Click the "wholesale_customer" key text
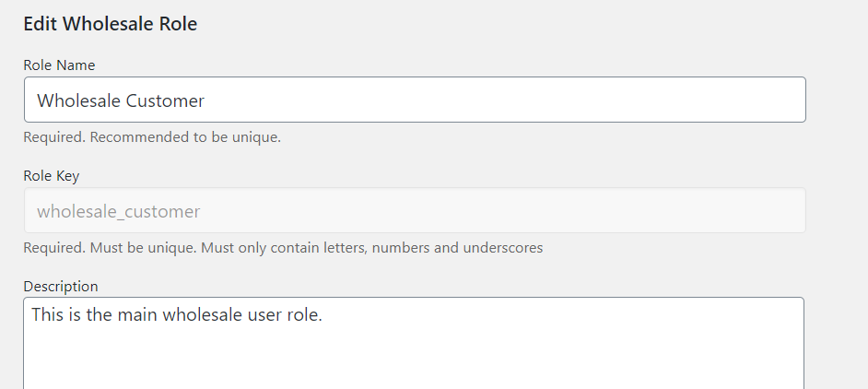 (x=118, y=211)
